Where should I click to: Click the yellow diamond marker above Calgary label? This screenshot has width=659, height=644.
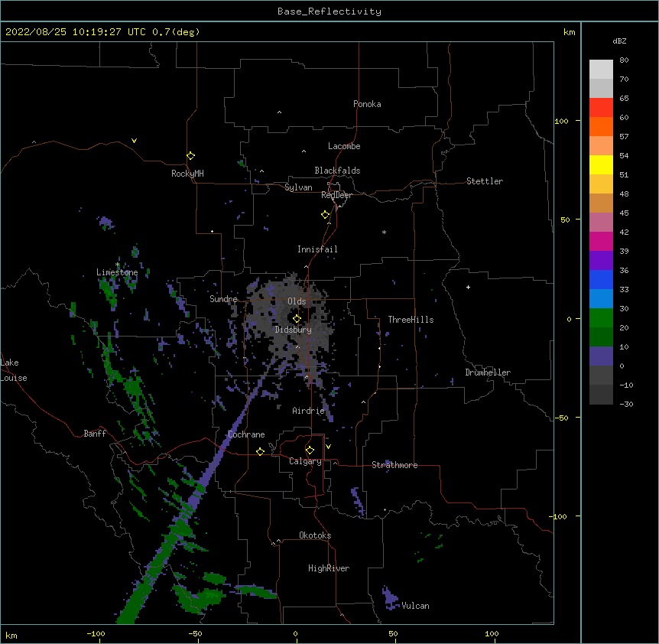(x=310, y=450)
